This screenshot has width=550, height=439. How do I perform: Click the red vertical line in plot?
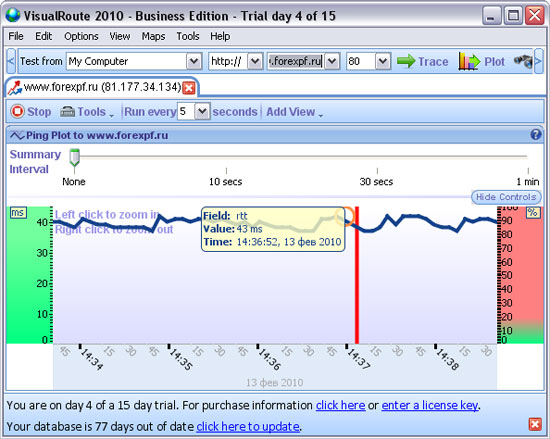pos(357,275)
